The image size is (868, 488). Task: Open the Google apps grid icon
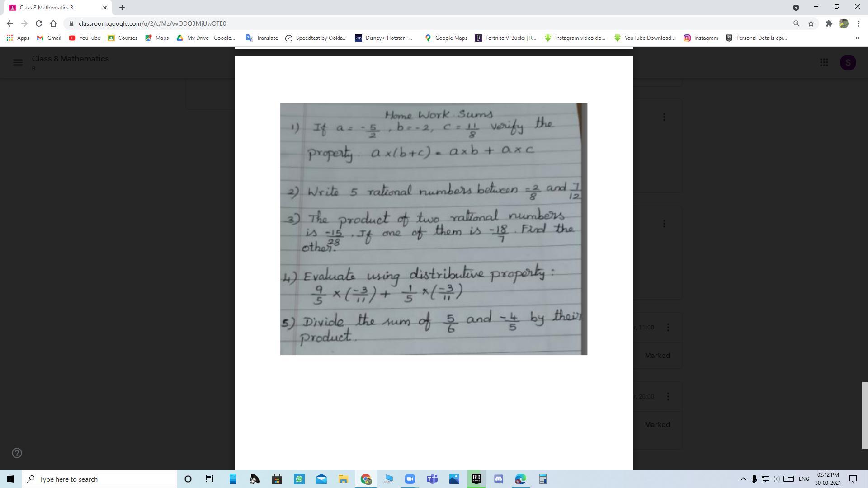(x=824, y=62)
